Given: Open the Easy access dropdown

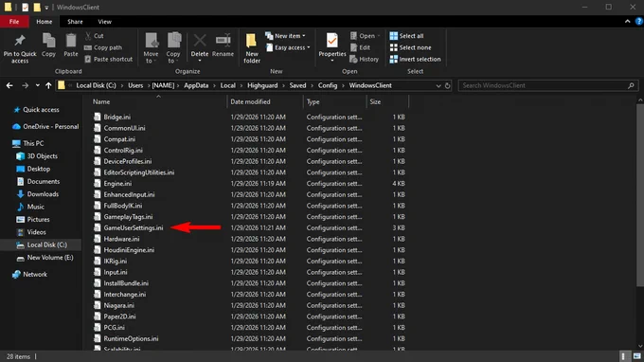Looking at the screenshot, I should coord(288,47).
